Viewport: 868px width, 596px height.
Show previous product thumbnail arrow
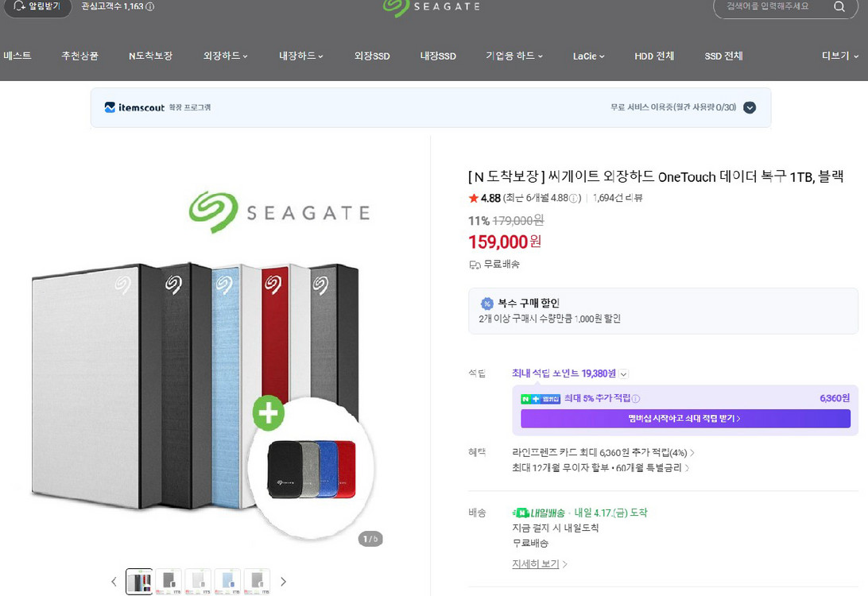pyautogui.click(x=114, y=582)
